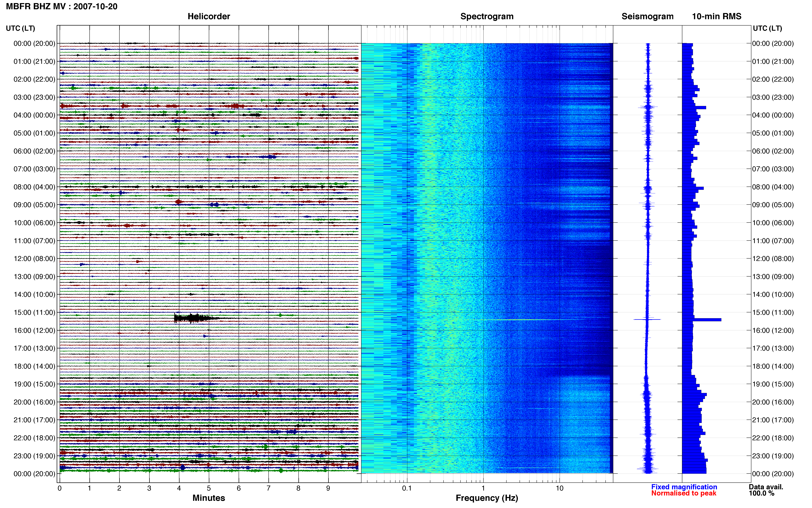
Task: Click the 16:00 (12:00) label beside the RMS panel
Action: (773, 330)
